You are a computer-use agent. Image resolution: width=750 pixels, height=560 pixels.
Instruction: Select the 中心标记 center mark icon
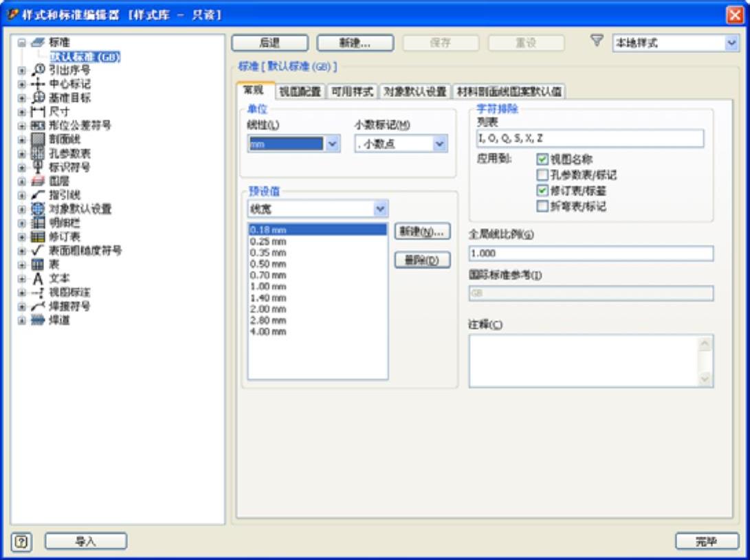click(x=38, y=84)
